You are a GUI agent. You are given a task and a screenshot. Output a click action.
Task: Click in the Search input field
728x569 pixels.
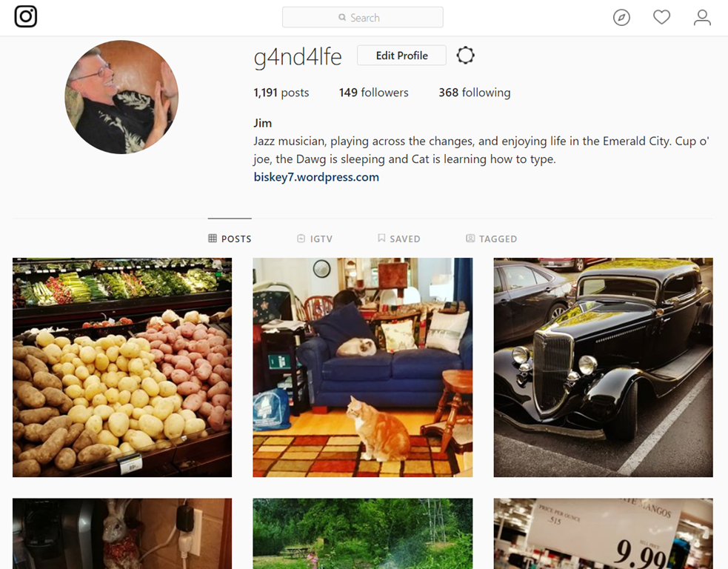tap(363, 17)
